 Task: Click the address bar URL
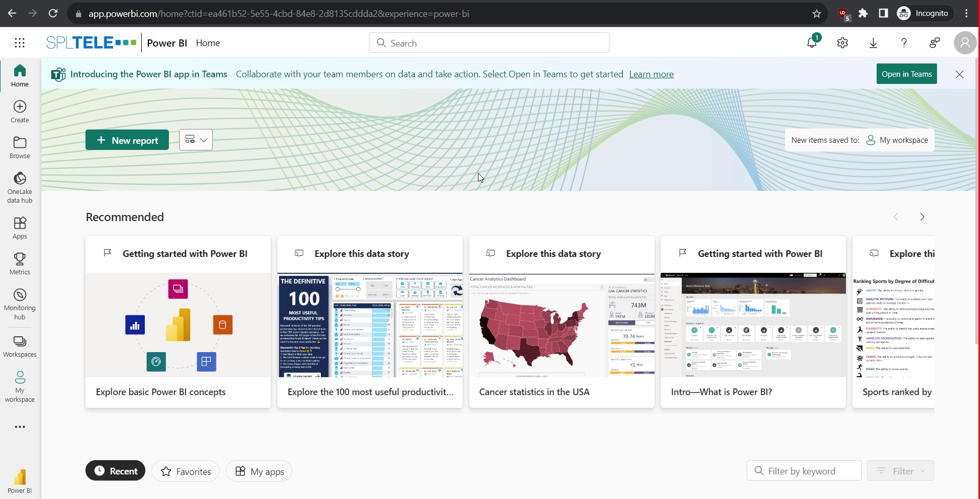(x=279, y=14)
